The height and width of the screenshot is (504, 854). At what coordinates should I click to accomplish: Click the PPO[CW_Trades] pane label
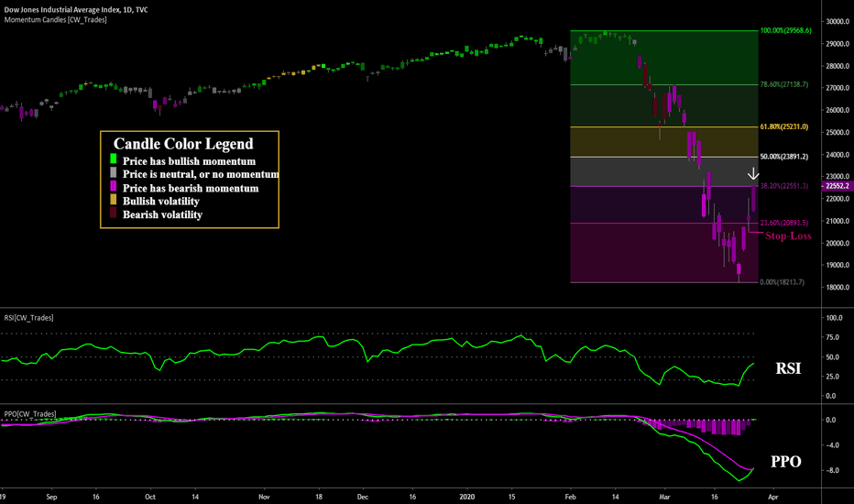point(30,414)
